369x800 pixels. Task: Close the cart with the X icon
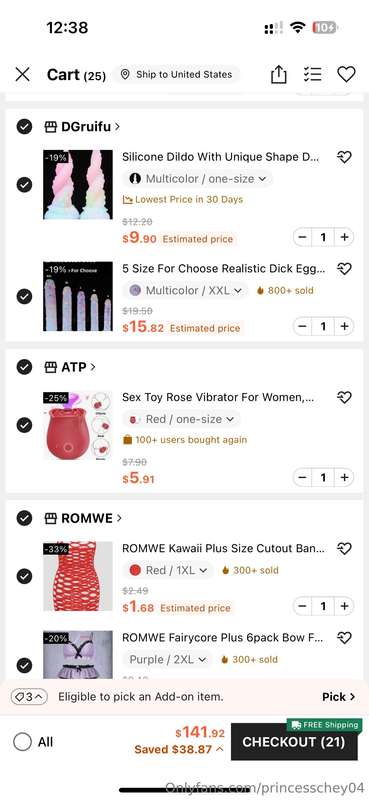tap(22, 74)
